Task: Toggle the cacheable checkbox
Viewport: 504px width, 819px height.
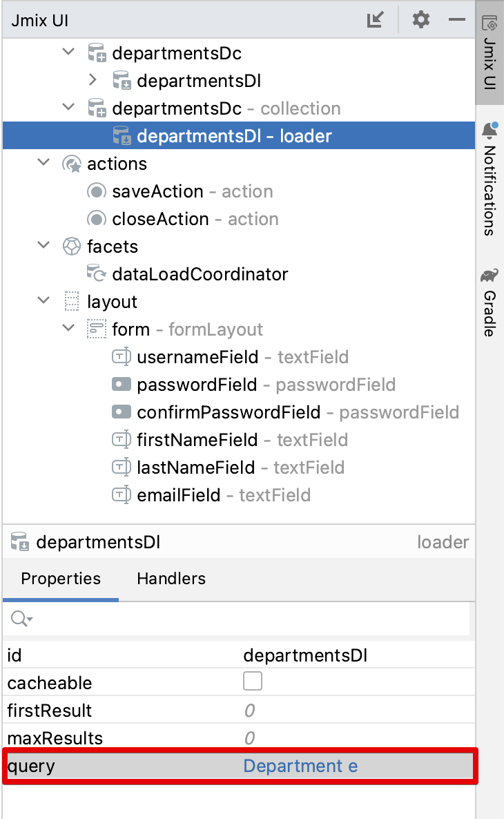Action: click(253, 682)
